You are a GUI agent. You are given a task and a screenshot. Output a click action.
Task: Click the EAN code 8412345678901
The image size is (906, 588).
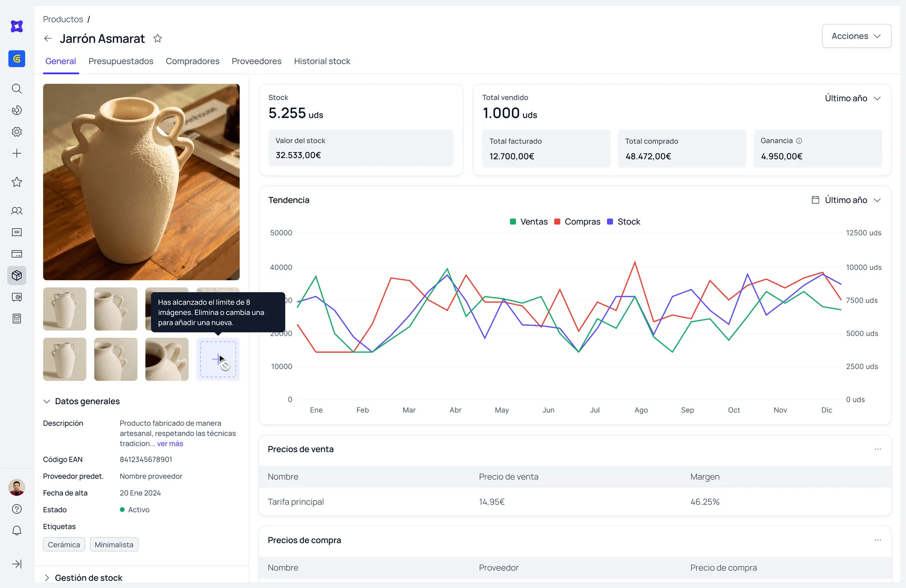pyautogui.click(x=146, y=459)
